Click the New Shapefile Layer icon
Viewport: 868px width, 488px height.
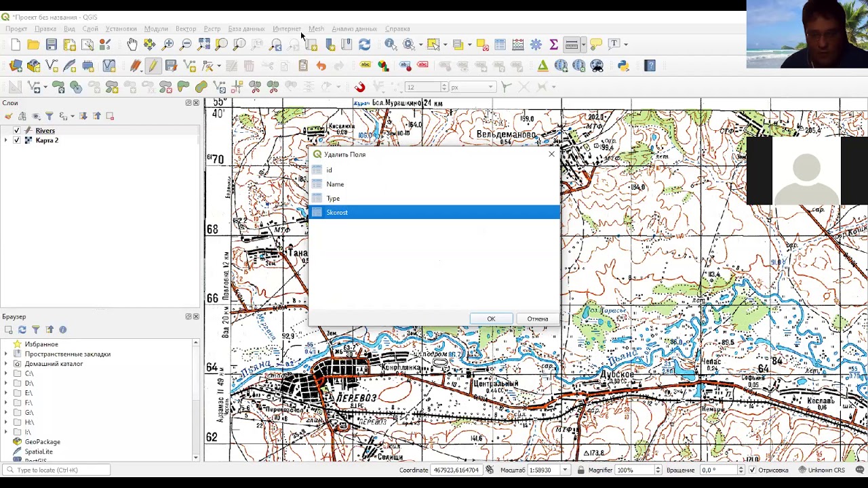52,66
